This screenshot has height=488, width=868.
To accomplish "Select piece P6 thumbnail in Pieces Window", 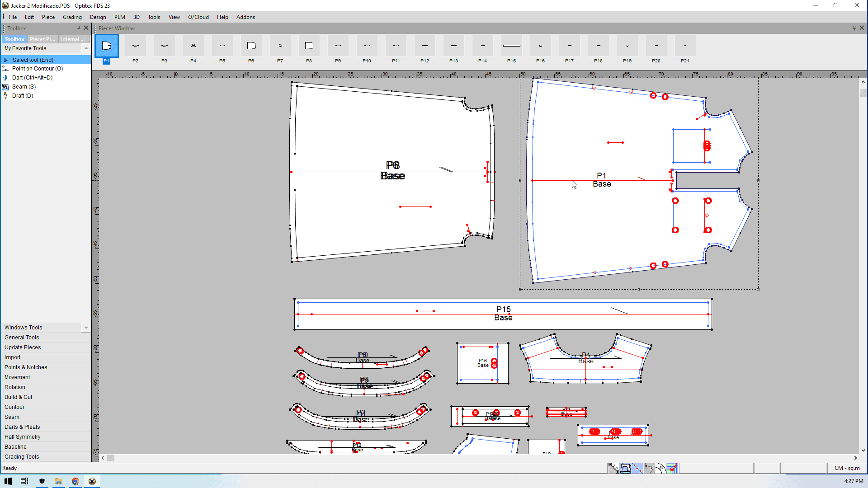I will point(251,46).
